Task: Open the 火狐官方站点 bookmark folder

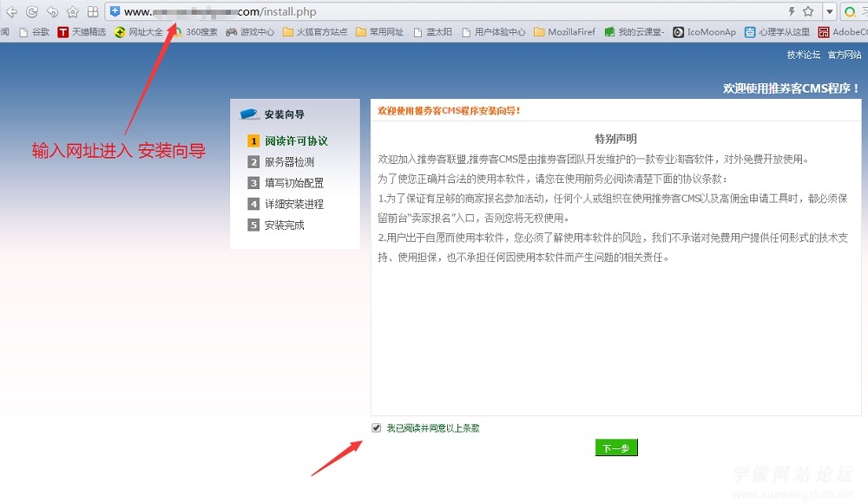Action: coord(314,32)
